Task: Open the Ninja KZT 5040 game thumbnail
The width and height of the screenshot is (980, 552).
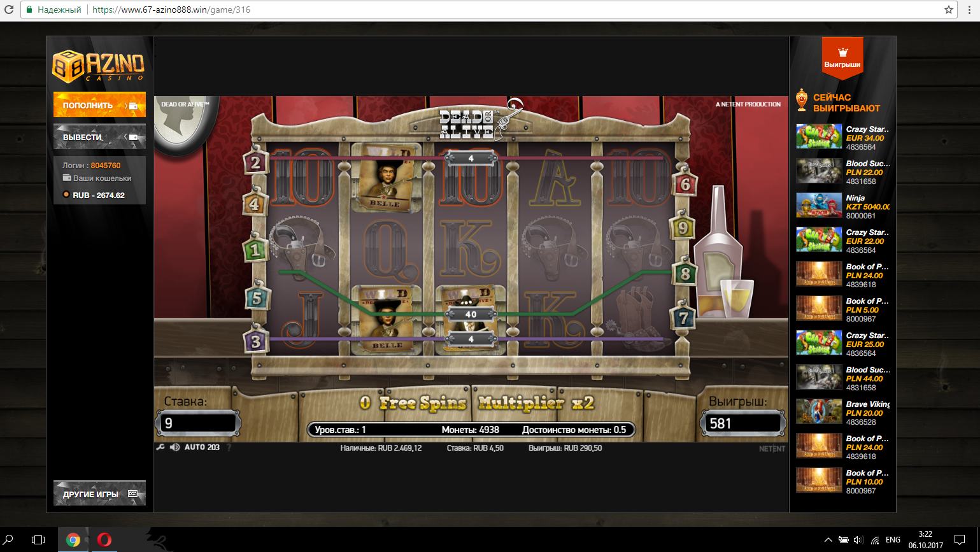Action: (x=819, y=206)
